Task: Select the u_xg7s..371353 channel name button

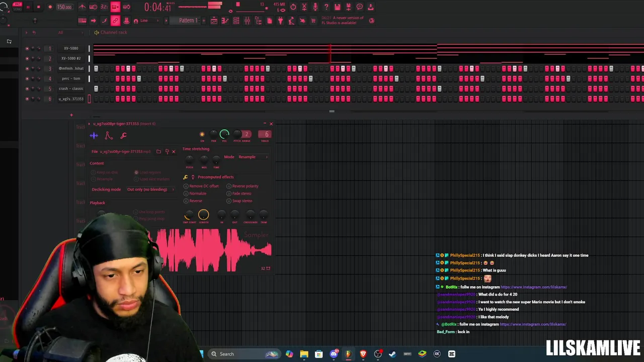Action: pos(70,99)
